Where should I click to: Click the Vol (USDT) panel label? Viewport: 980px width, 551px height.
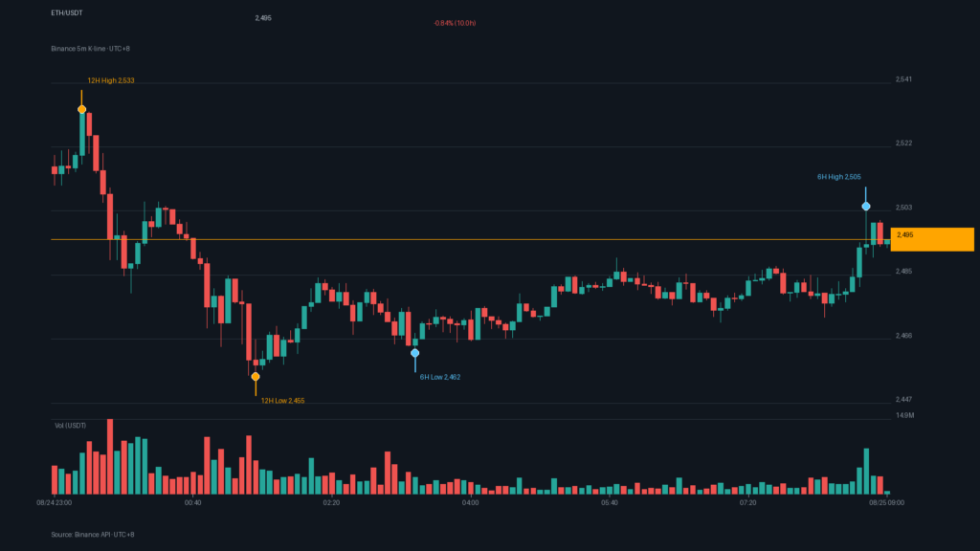[71, 426]
